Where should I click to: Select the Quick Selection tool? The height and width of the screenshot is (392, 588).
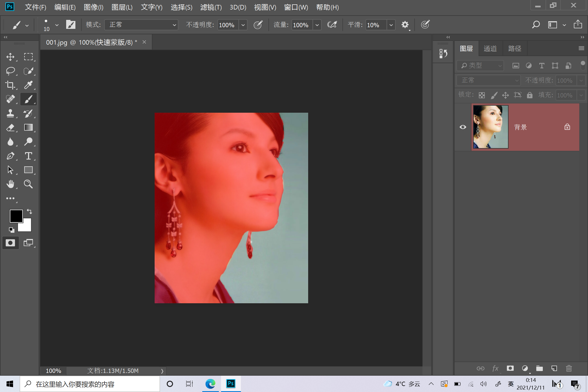click(x=28, y=71)
